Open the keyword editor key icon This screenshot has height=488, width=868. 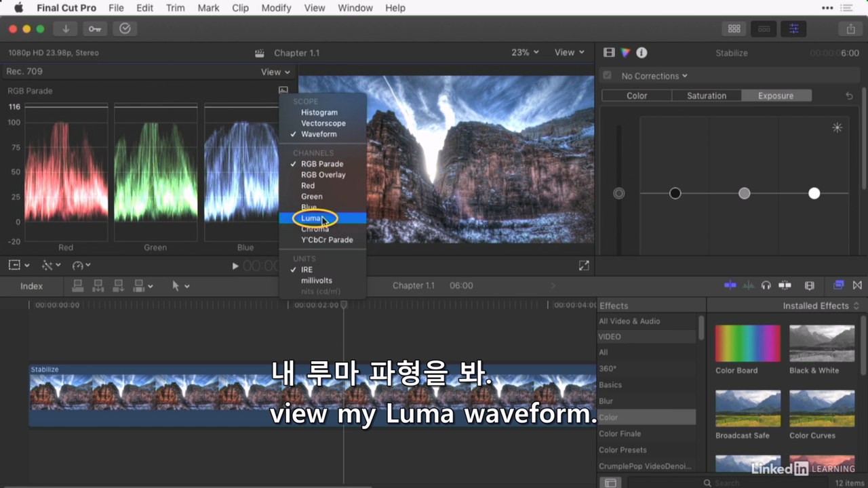[x=95, y=28]
